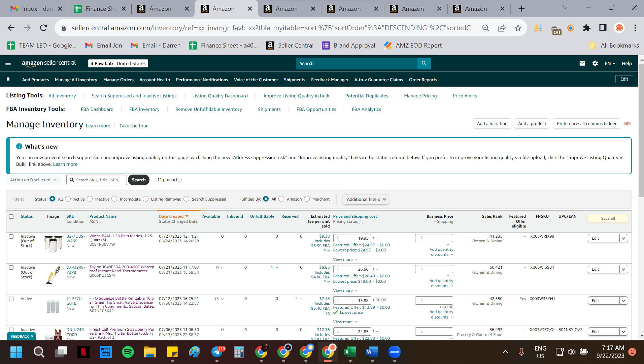This screenshot has width=644, height=364.
Task: Launch Word from the taskbar
Action: tap(372, 352)
